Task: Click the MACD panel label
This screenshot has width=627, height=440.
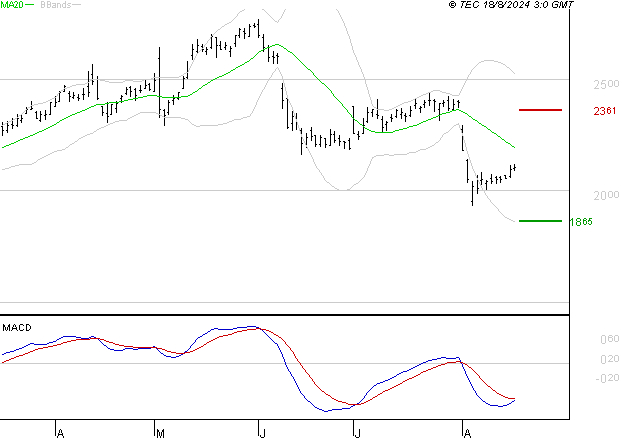Action: [x=17, y=328]
